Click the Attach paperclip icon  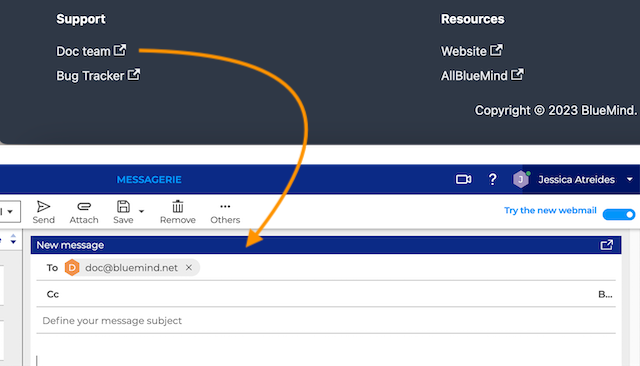84,207
